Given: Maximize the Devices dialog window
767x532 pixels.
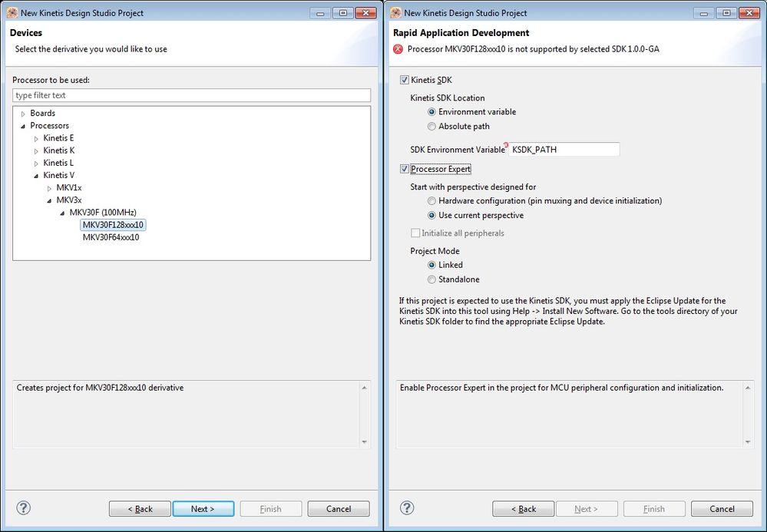Looking at the screenshot, I should (x=343, y=13).
